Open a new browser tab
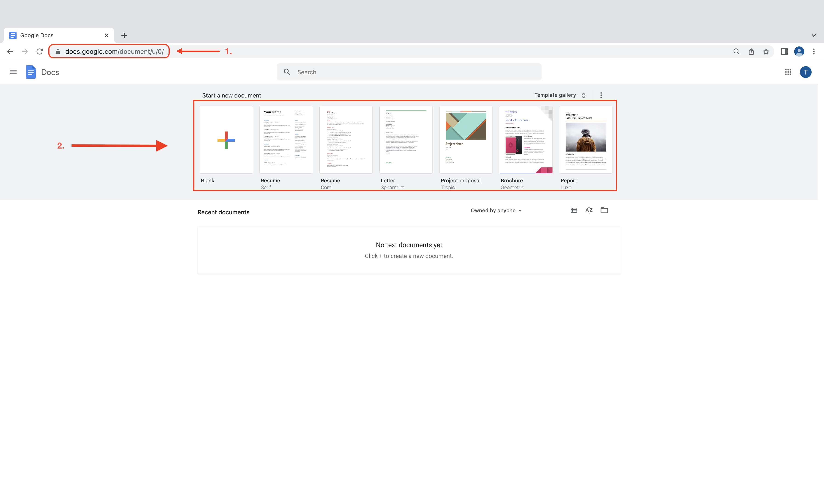This screenshot has height=504, width=824. coord(124,35)
